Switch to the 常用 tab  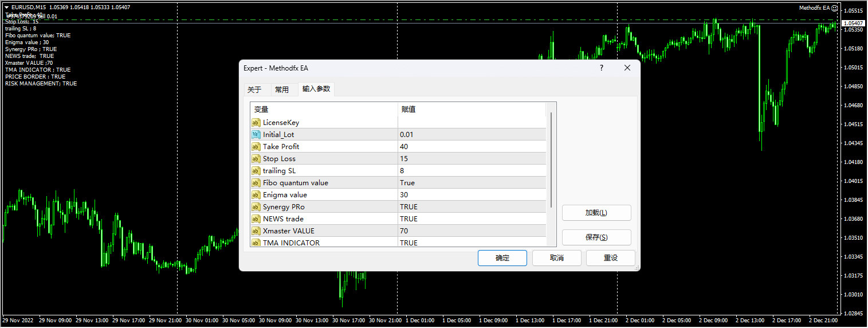pos(282,89)
